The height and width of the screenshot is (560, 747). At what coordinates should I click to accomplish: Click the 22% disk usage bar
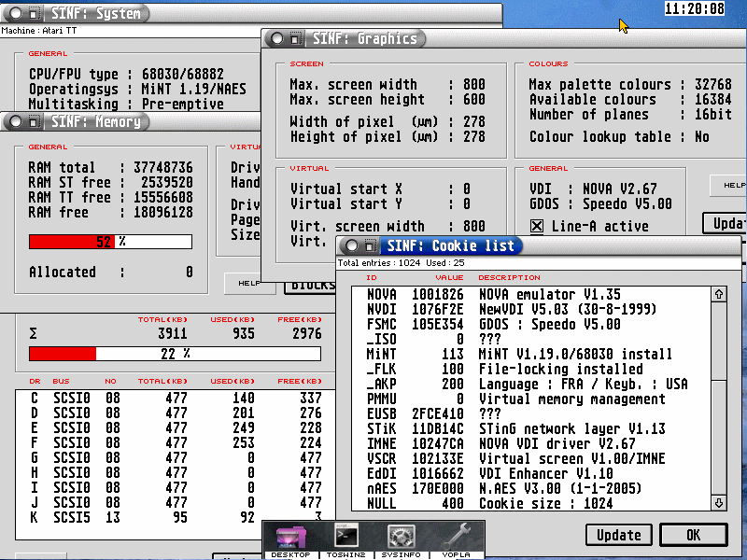click(x=175, y=354)
